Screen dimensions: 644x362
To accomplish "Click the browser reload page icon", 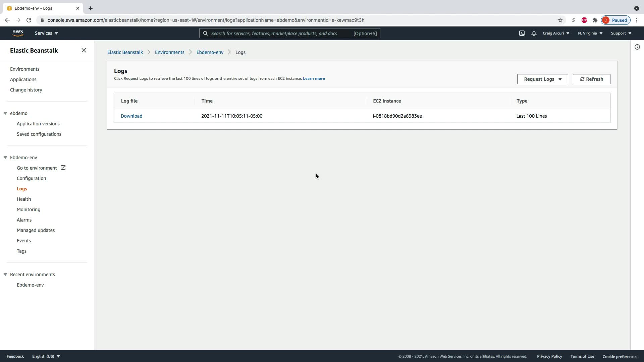I will 29,20.
